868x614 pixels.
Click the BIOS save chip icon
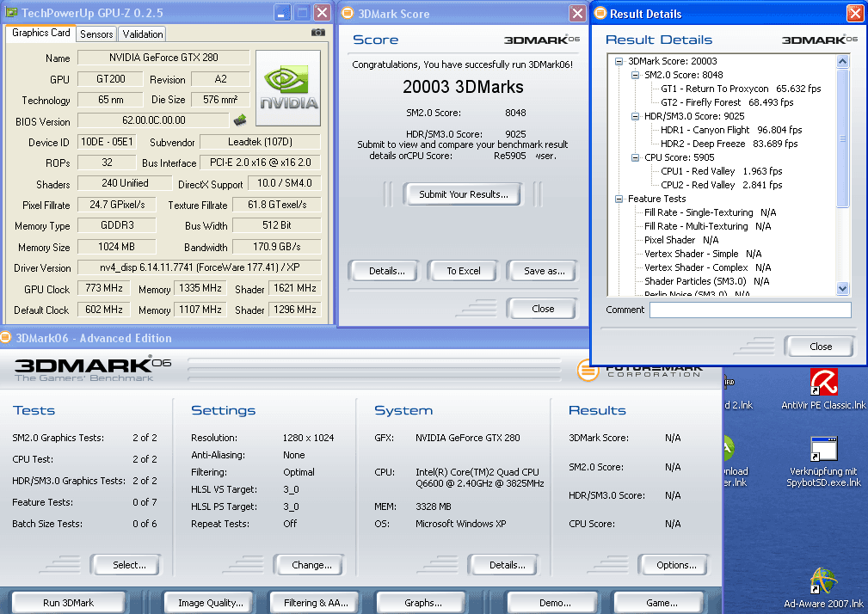[240, 120]
